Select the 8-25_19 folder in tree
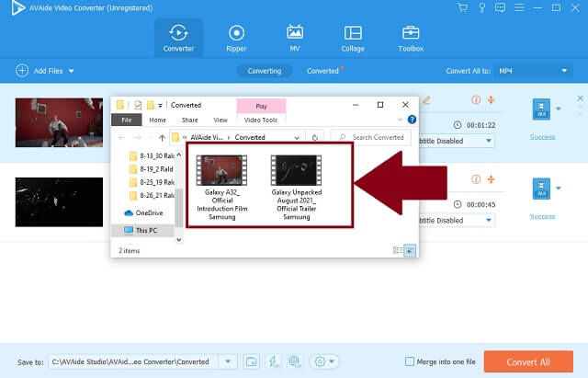The width and height of the screenshot is (588, 378). coord(152,182)
